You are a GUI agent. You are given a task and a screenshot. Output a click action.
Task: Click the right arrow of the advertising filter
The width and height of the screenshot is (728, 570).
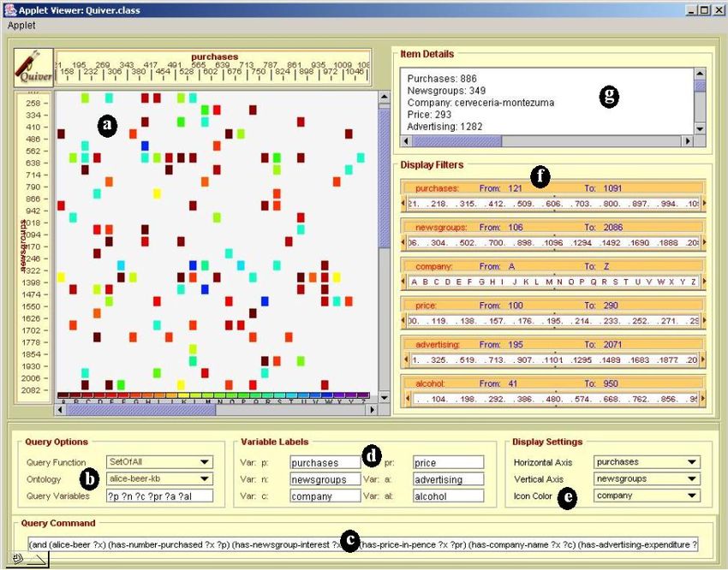(702, 359)
